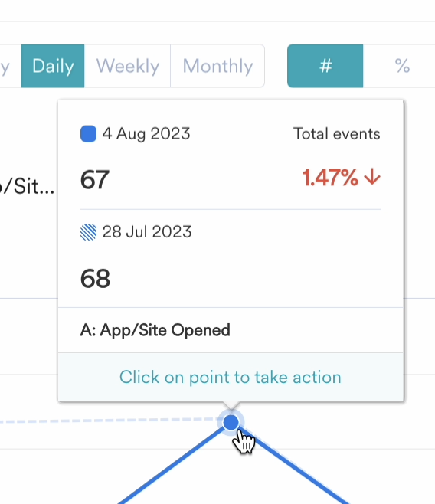Screen dimensions: 435x504
Task: Click the 4 Aug 2023 date label
Action: coord(146,134)
